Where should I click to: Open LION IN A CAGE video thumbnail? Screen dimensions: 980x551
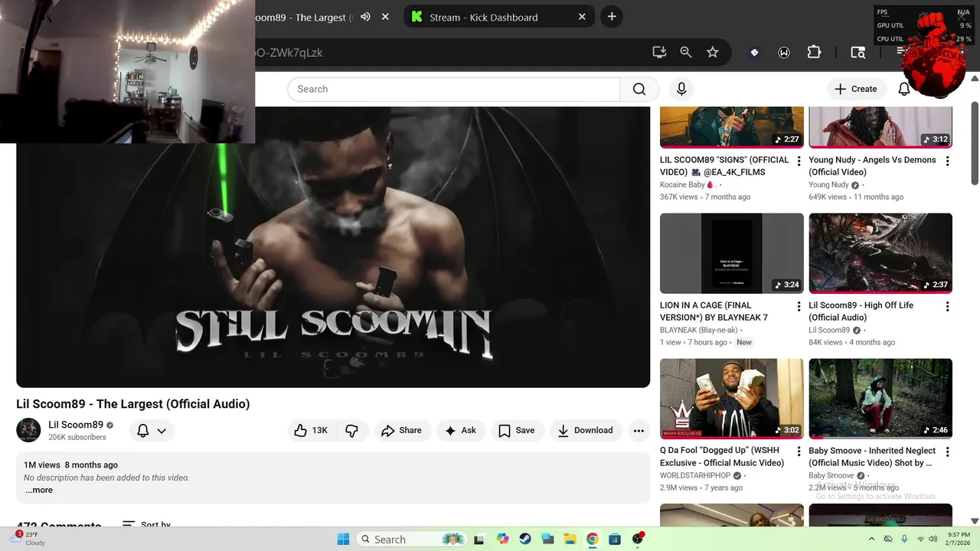(x=732, y=253)
